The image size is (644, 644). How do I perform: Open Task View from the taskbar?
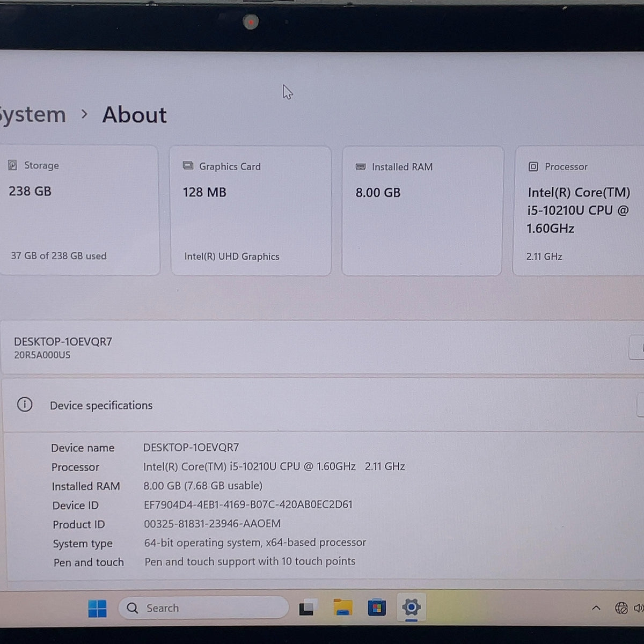(x=307, y=608)
